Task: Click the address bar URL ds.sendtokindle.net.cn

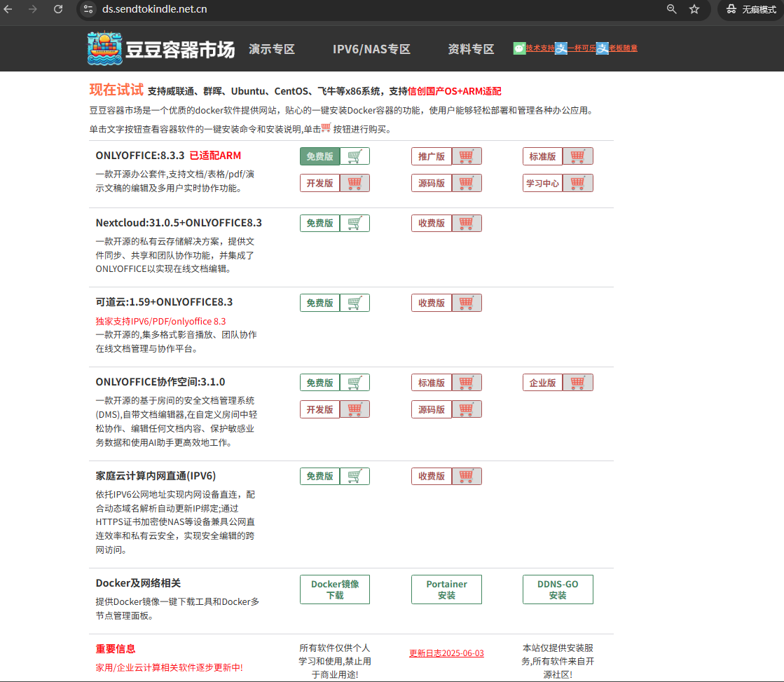Action: [155, 9]
